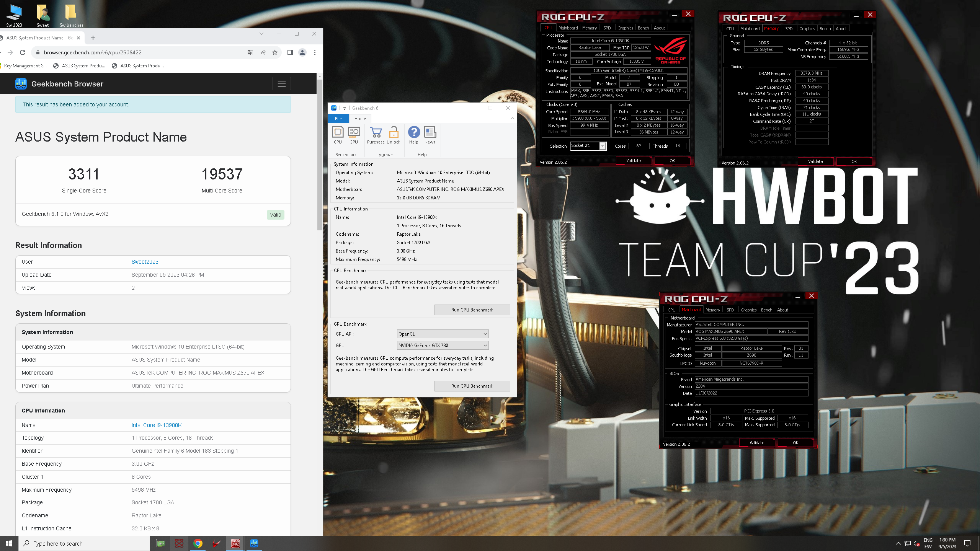
Task: Open the Sweet2023 user link
Action: (x=145, y=262)
